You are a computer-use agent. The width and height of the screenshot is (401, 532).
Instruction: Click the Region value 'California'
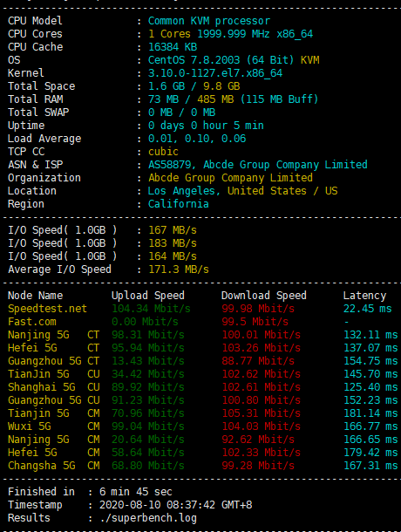coord(179,204)
